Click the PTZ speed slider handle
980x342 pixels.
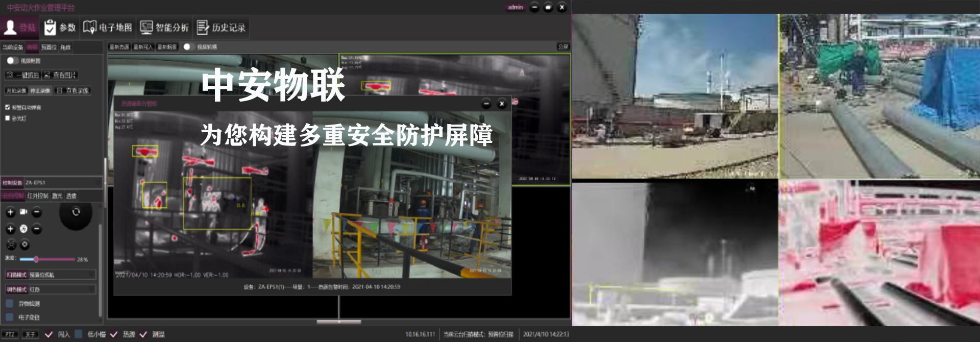[36, 259]
